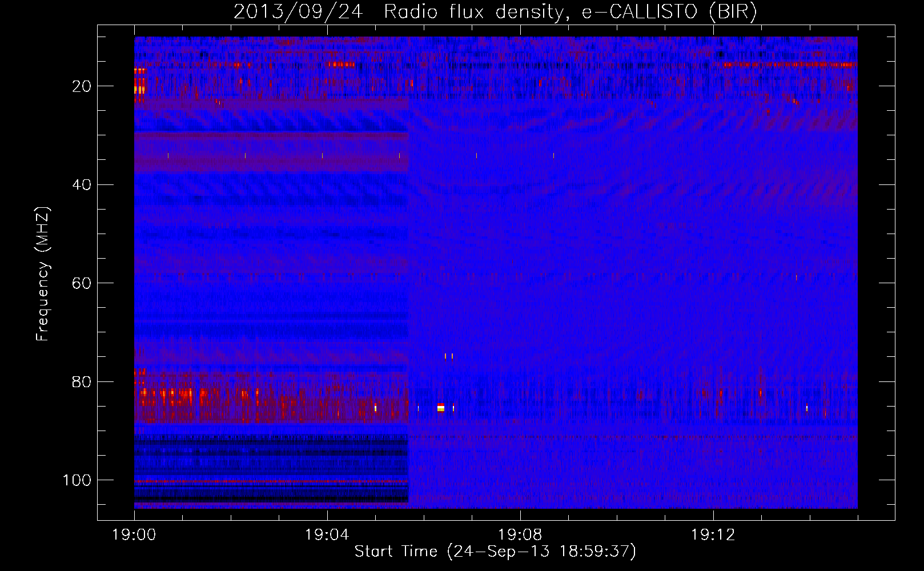Click the 19:08 time tick label
This screenshot has width=924, height=571.
(x=520, y=535)
